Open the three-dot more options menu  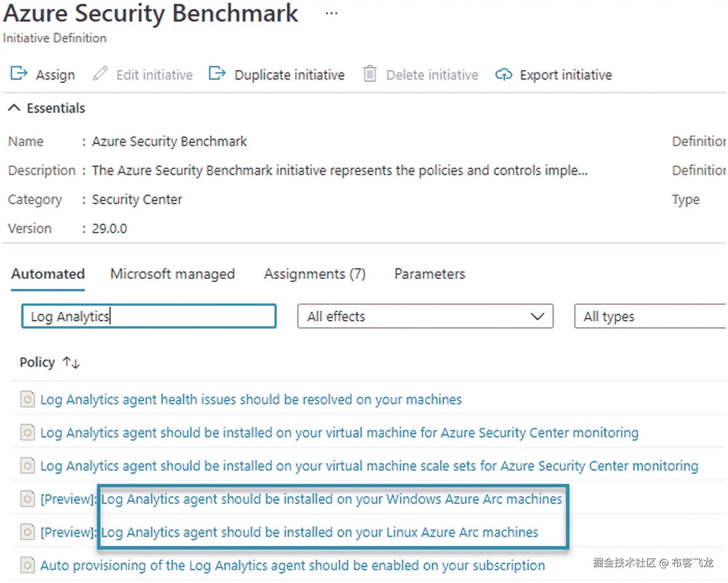331,13
